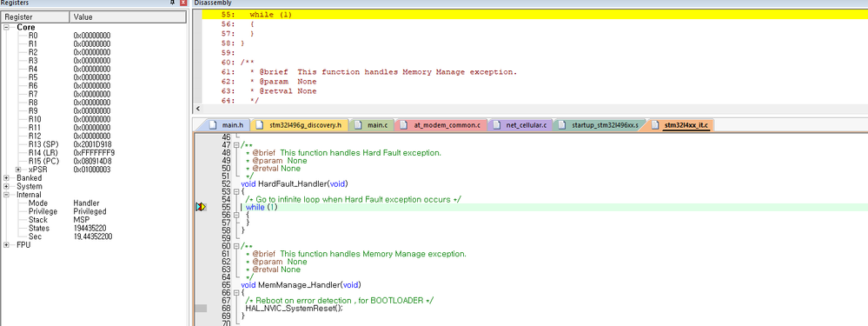Set breakpoint on gray margin block at line 68
Image resolution: width=868 pixels, height=326 pixels.
coord(201,309)
